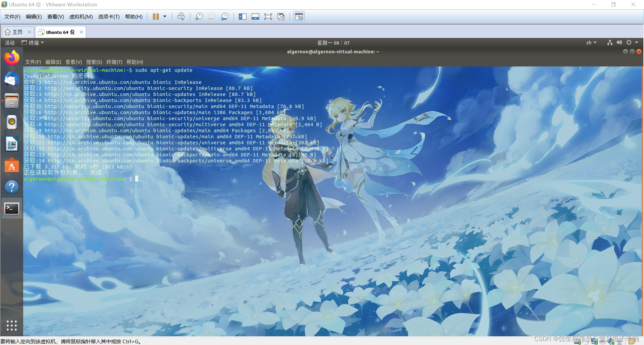The width and height of the screenshot is (644, 345).
Task: Open terminal 查看(V) menu
Action: pyautogui.click(x=74, y=62)
